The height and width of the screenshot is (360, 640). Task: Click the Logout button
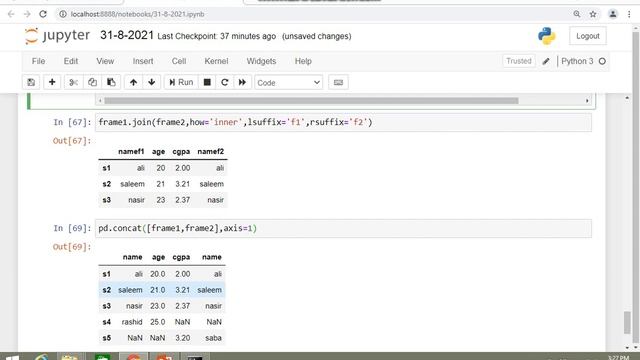click(x=588, y=36)
